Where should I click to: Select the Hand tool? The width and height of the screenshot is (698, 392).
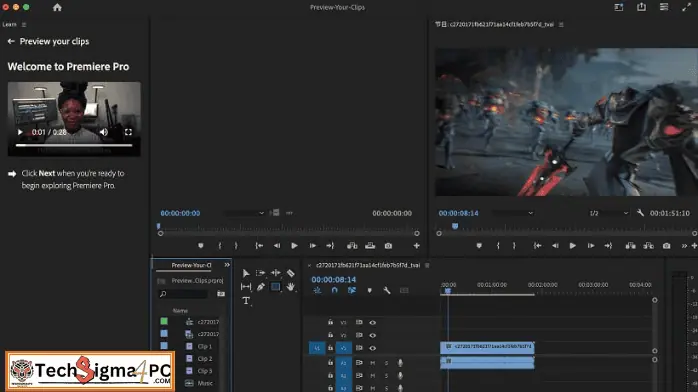click(x=291, y=287)
